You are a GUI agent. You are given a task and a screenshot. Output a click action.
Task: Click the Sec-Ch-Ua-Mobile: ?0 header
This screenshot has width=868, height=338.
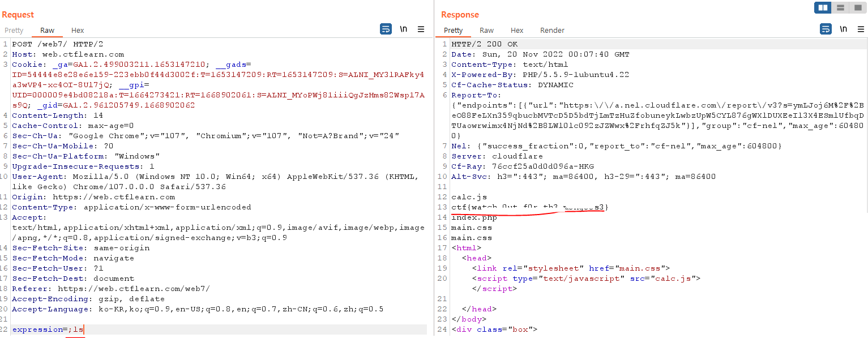coord(62,146)
